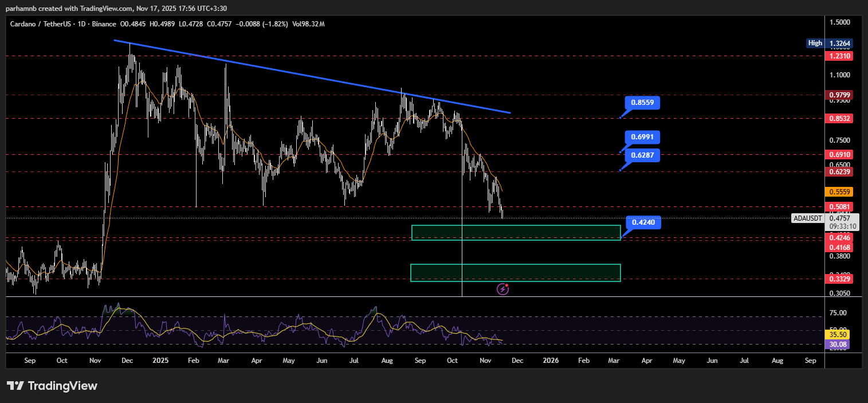Click the ADAUSDT symbol tag on the price axis

808,218
